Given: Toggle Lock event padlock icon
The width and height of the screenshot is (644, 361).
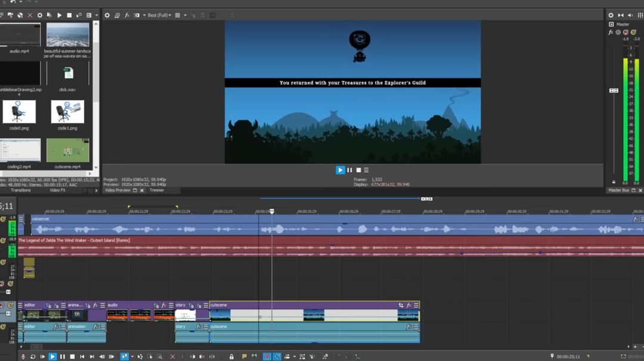Looking at the screenshot, I should [231, 357].
